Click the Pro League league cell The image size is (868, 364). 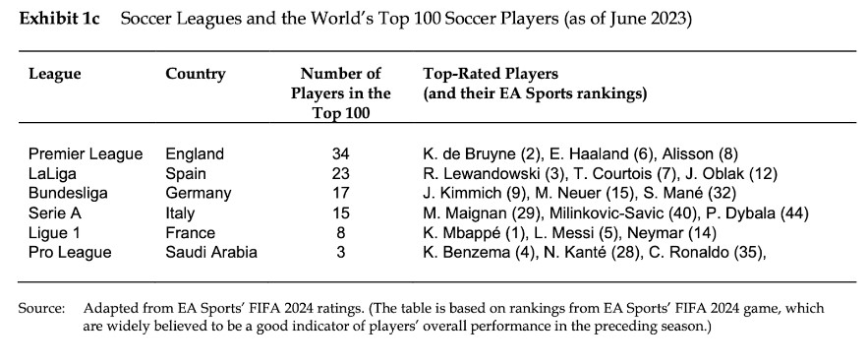[70, 253]
